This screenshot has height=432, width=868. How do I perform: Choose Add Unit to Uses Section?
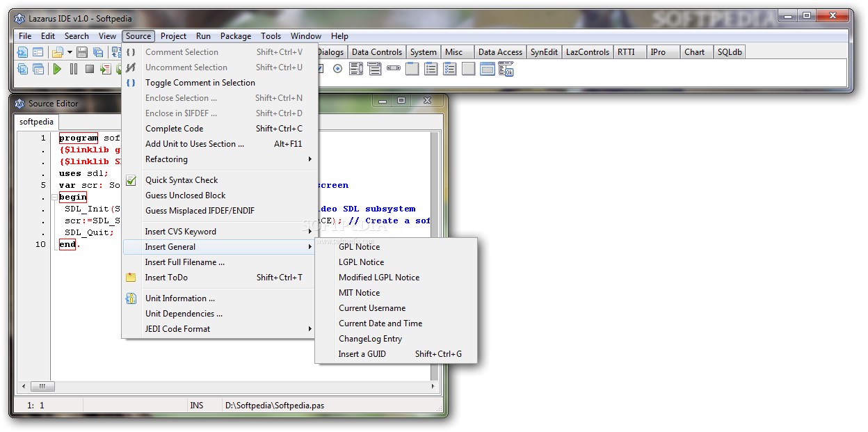tap(220, 144)
